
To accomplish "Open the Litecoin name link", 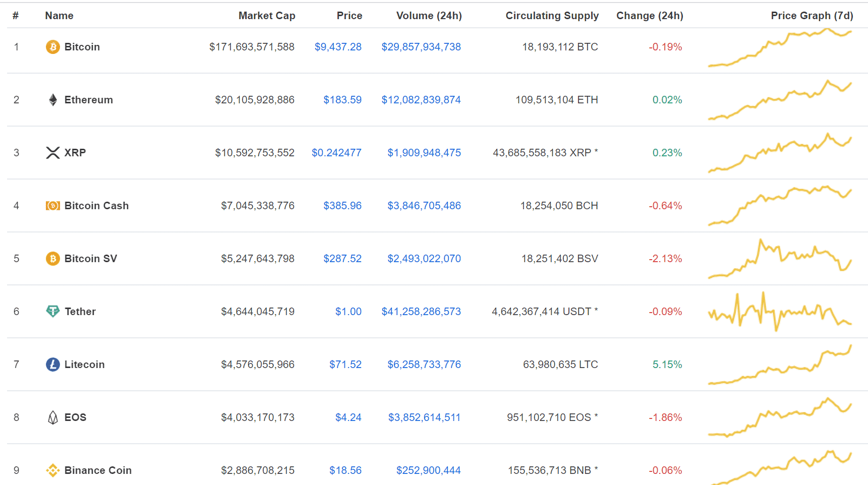I will 85,365.
